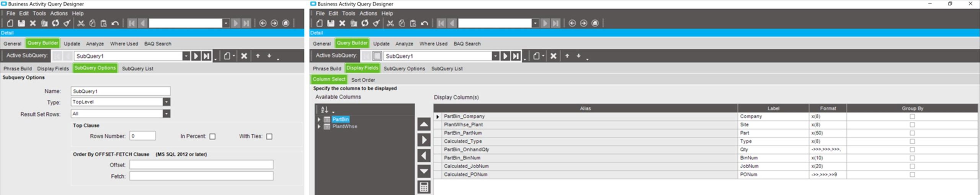Open new subquery dropdown arrow in right window

tap(543, 56)
